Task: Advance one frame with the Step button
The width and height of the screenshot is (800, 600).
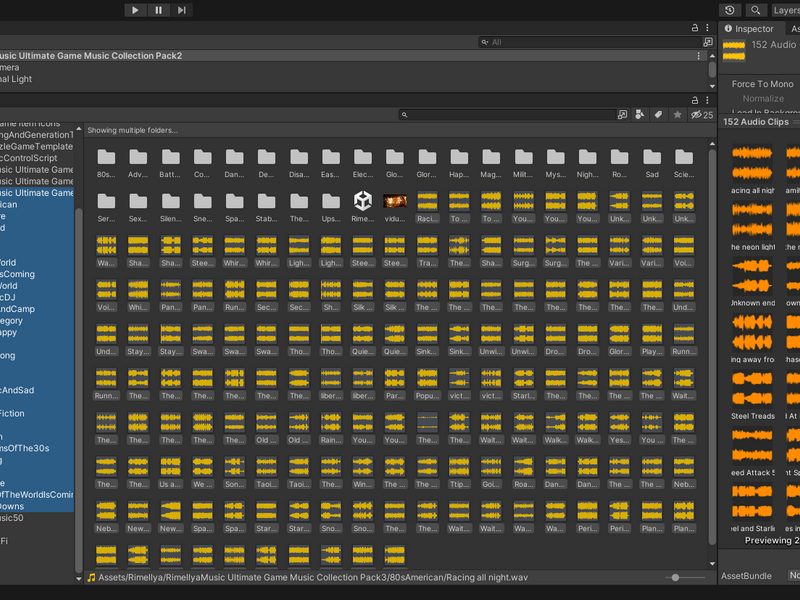Action: click(182, 10)
